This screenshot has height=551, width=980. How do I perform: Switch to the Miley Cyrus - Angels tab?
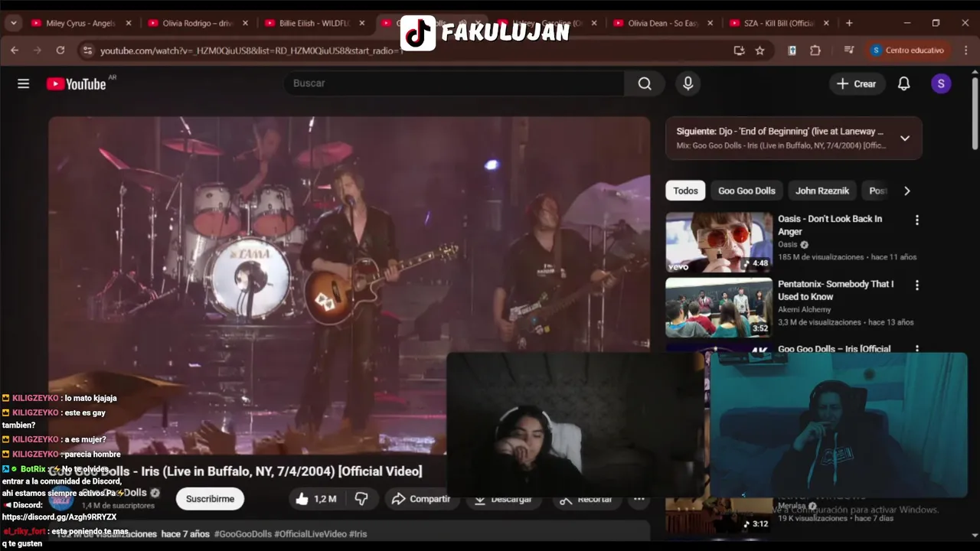point(81,23)
